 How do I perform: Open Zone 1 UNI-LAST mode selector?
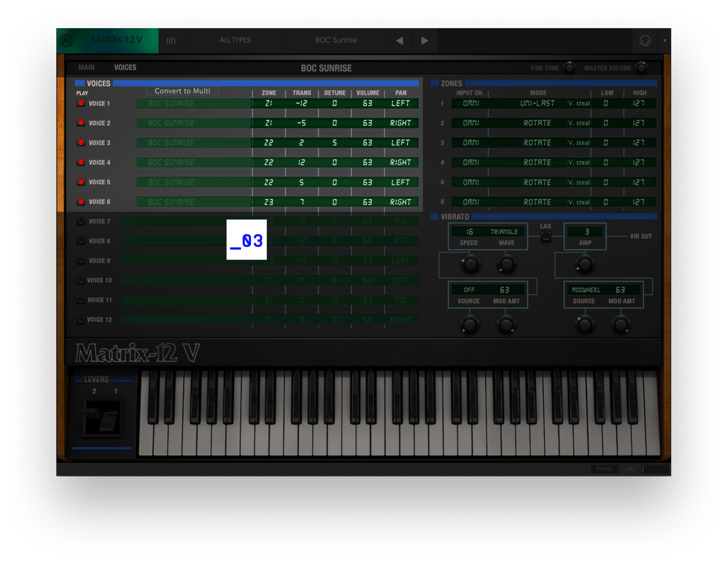[537, 103]
